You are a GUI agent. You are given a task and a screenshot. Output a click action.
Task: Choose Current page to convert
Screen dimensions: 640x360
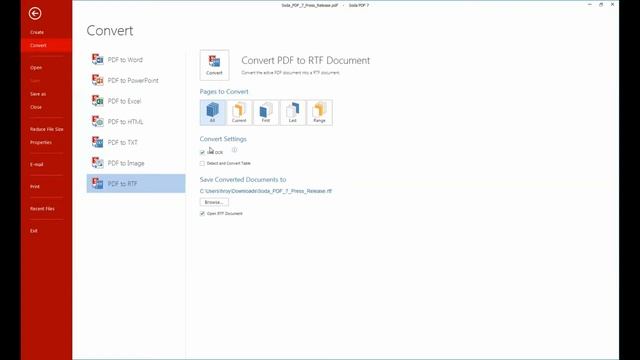239,112
